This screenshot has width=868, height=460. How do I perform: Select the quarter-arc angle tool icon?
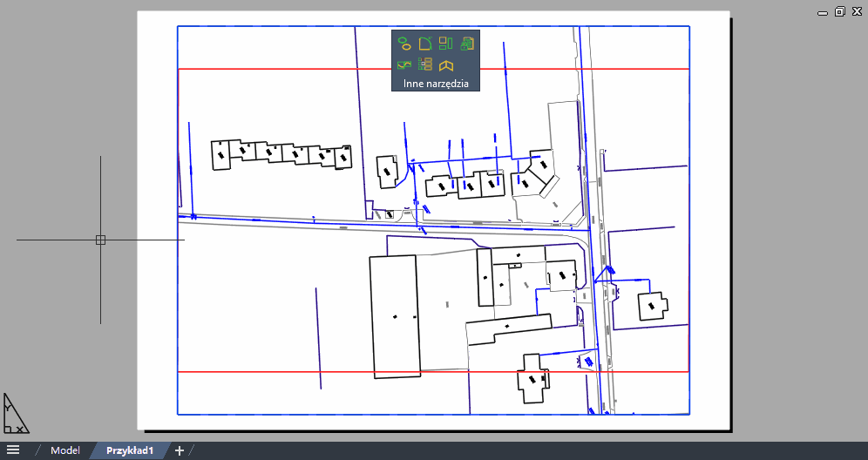425,44
